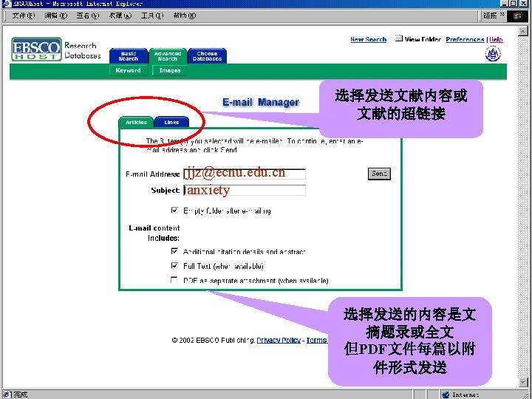
Task: Open the 查看 menu
Action: point(87,16)
